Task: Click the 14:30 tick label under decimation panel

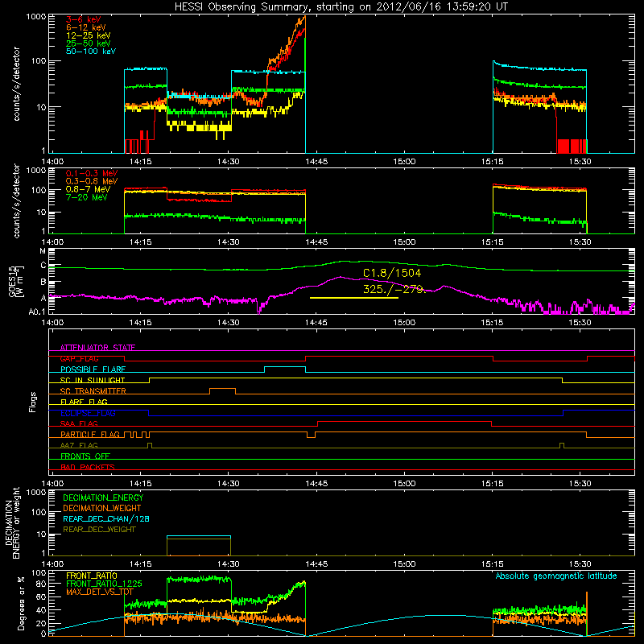Action: [x=229, y=564]
